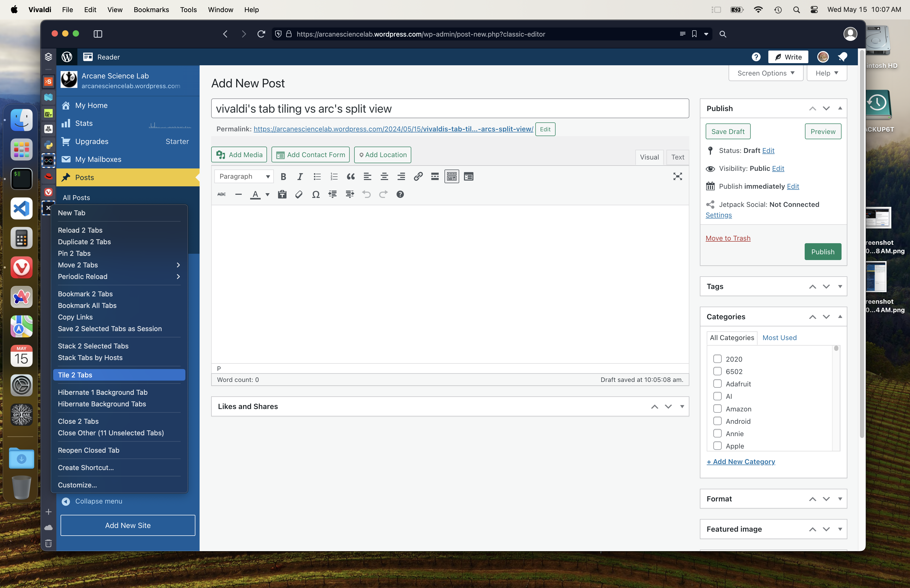Toggle Vivaldi side panel button
The height and width of the screenshot is (588, 910).
coord(98,34)
